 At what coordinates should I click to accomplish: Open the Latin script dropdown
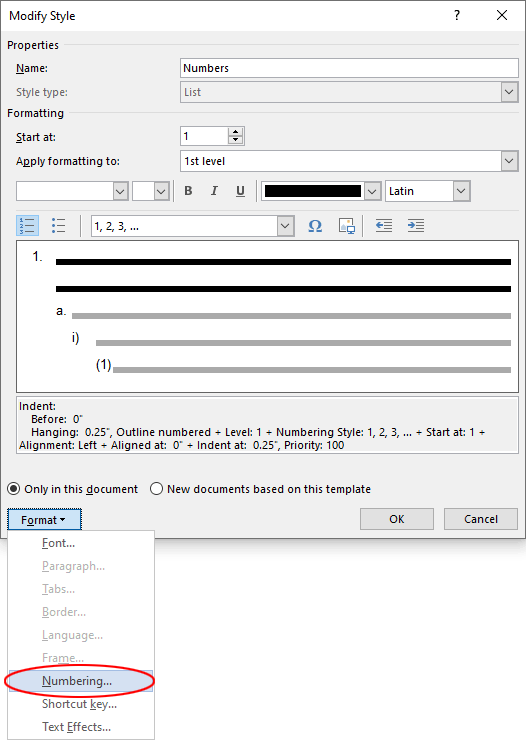pyautogui.click(x=428, y=191)
